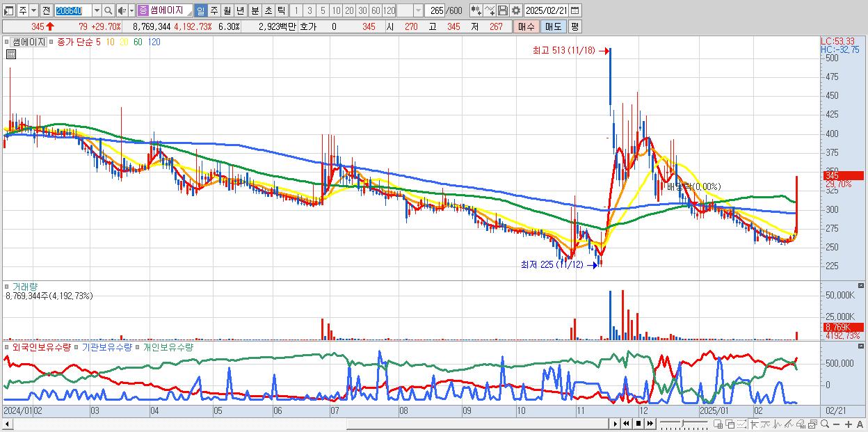Choose the 30 interval button
Screen dimensions: 868x432
click(x=362, y=10)
